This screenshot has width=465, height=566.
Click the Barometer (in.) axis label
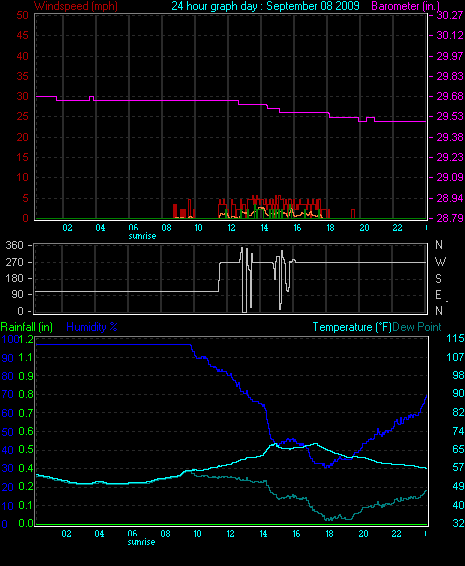405,6
